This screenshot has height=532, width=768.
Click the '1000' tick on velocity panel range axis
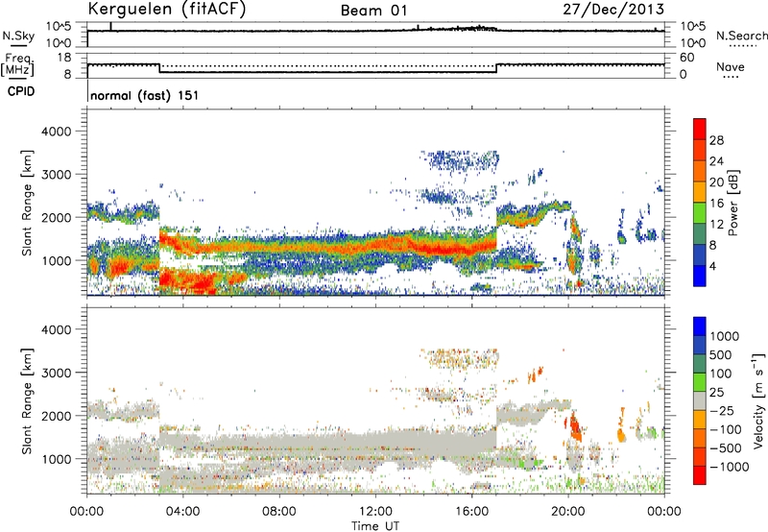point(56,459)
